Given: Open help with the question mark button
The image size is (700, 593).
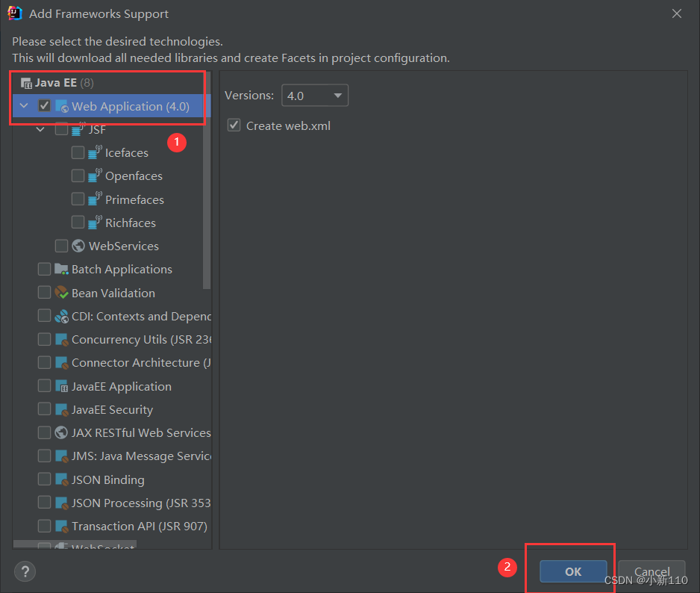Looking at the screenshot, I should click(25, 571).
